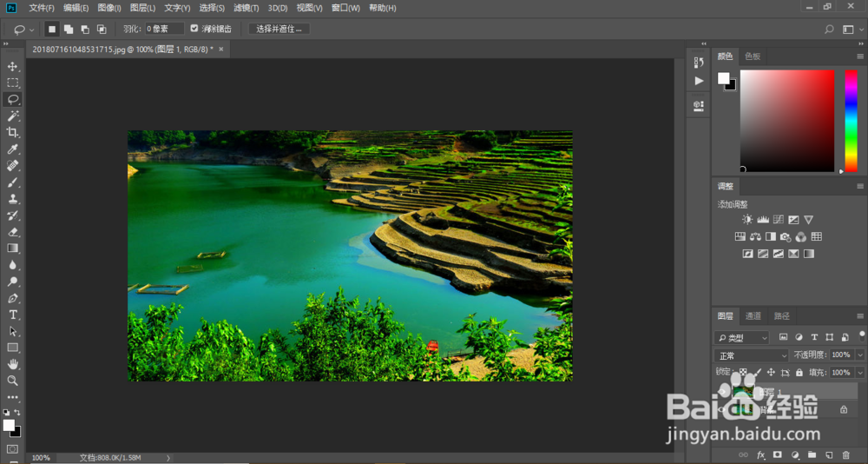Screen dimensions: 868x464
Task: Select the Pen tool
Action: coord(12,298)
